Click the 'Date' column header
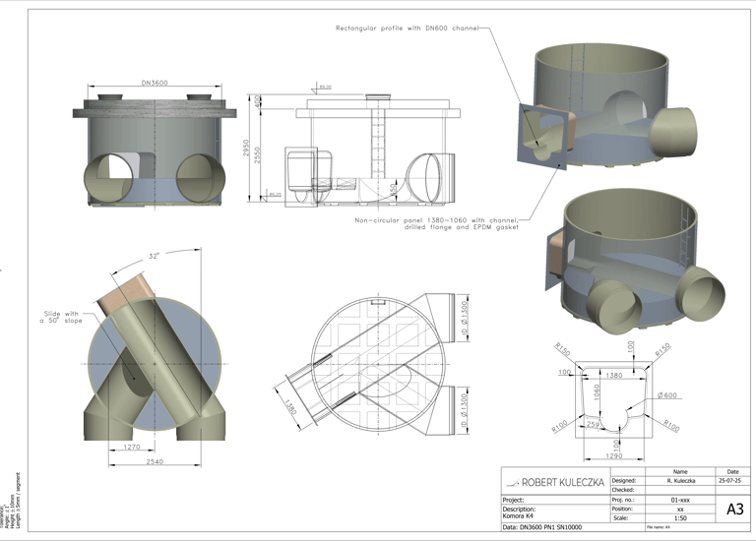The image size is (756, 541). pos(732,471)
